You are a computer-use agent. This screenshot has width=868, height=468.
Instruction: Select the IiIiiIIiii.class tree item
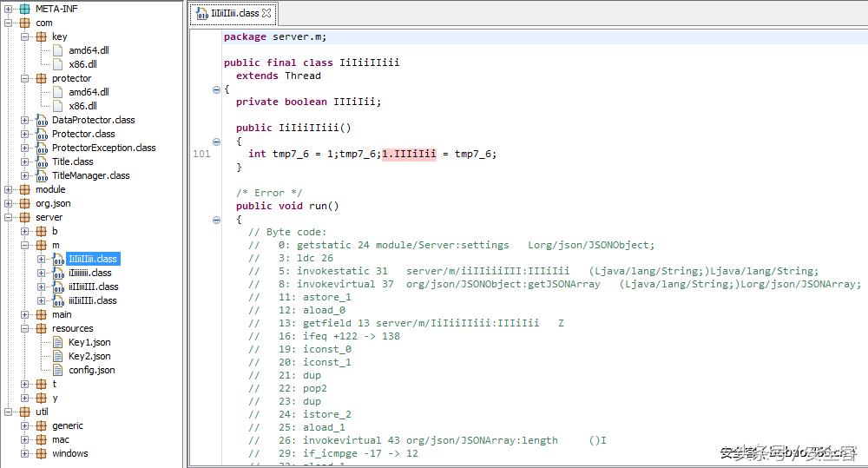tap(93, 259)
